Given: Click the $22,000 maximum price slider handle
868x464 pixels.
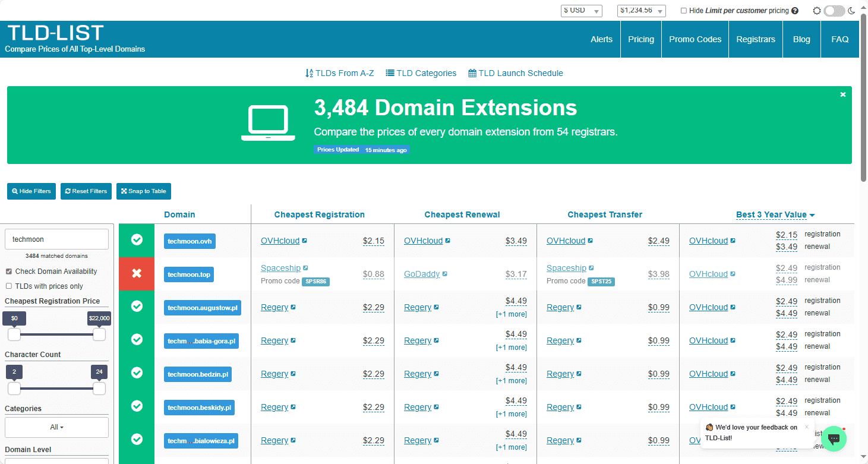Looking at the screenshot, I should click(99, 334).
